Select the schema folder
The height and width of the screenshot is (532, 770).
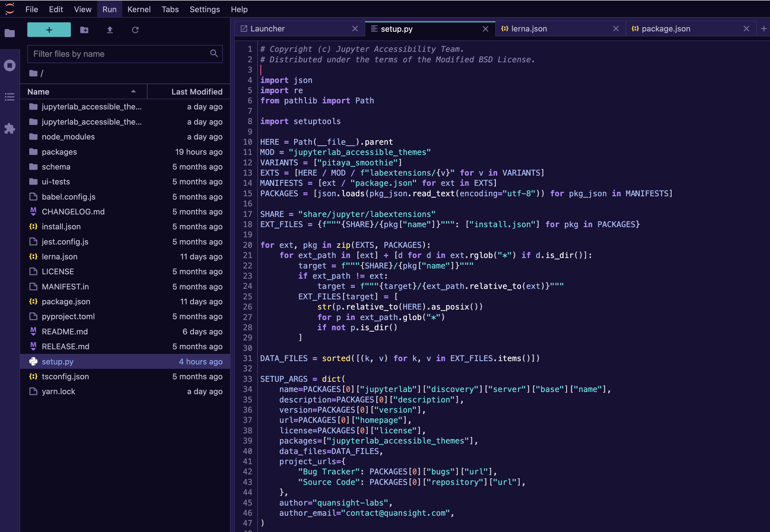125,167
